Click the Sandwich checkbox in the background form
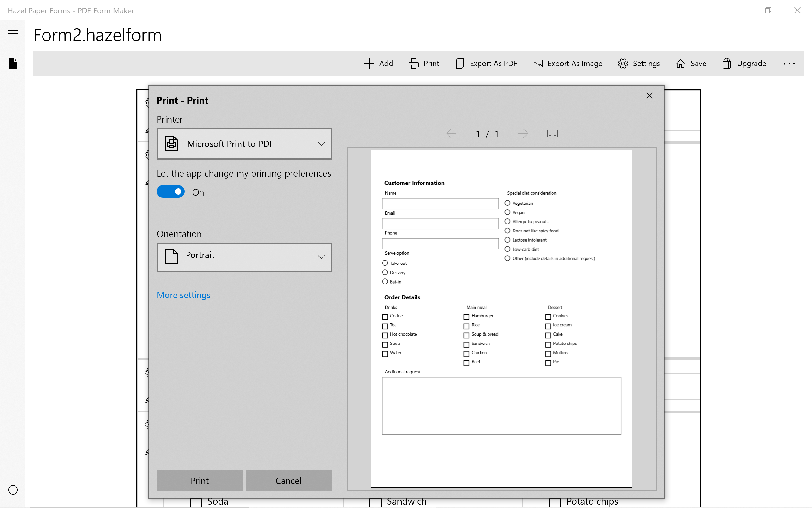This screenshot has width=812, height=508. pos(375,502)
